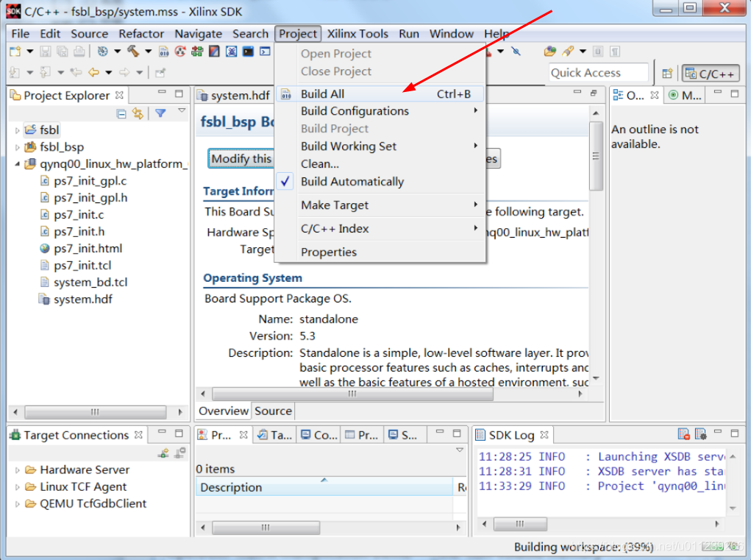Close the SDK Log tab
The image size is (751, 560).
coord(544,435)
